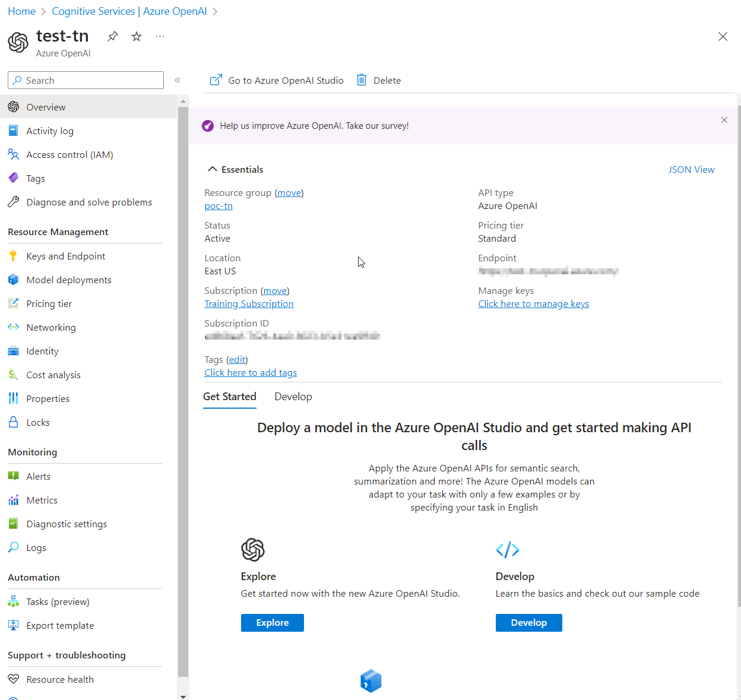
Task: Close the test-tn resource blade
Action: pyautogui.click(x=723, y=37)
